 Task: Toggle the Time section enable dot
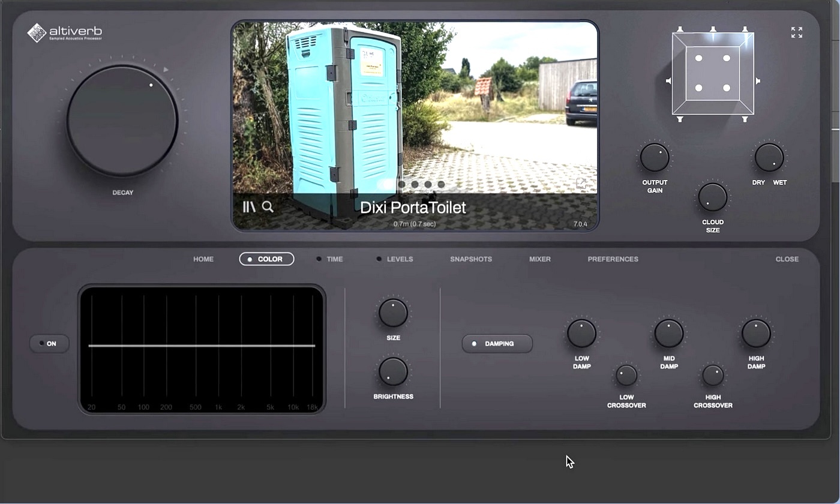pyautogui.click(x=319, y=259)
